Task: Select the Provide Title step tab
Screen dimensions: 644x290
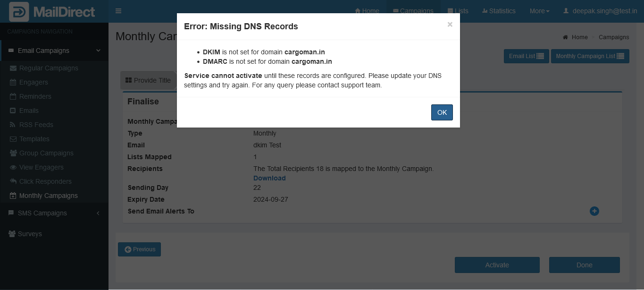Action: click(148, 80)
